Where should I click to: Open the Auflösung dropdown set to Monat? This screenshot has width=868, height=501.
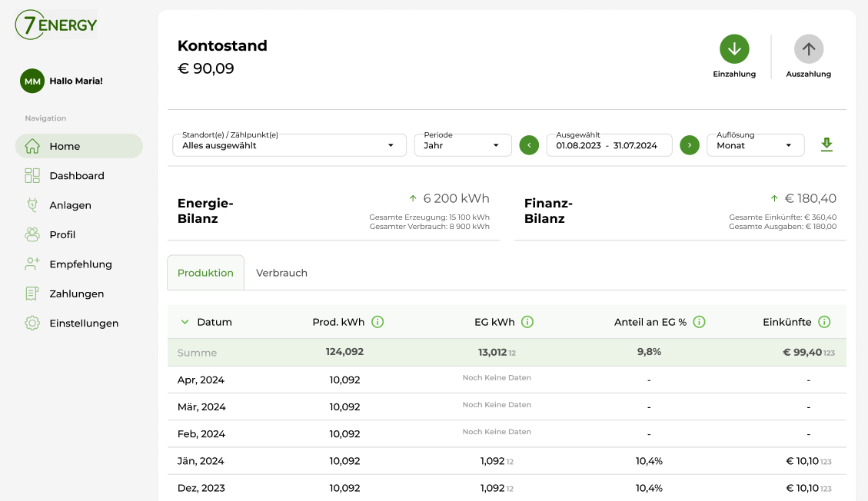tap(755, 144)
